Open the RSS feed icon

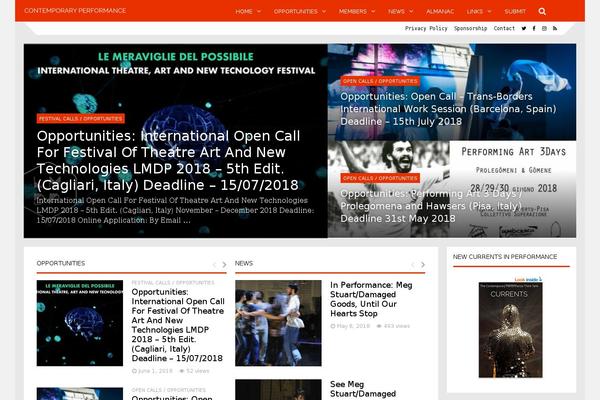[x=555, y=28]
